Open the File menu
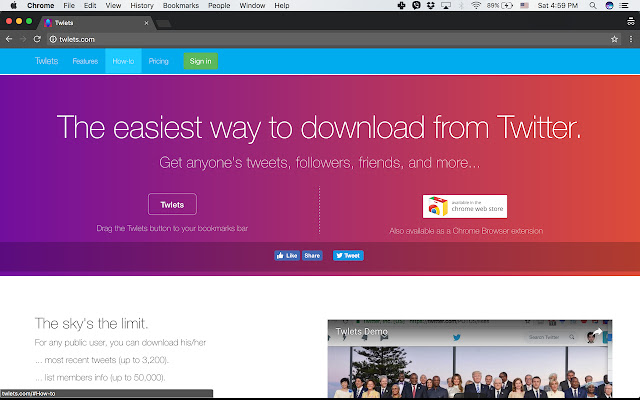 69,5
